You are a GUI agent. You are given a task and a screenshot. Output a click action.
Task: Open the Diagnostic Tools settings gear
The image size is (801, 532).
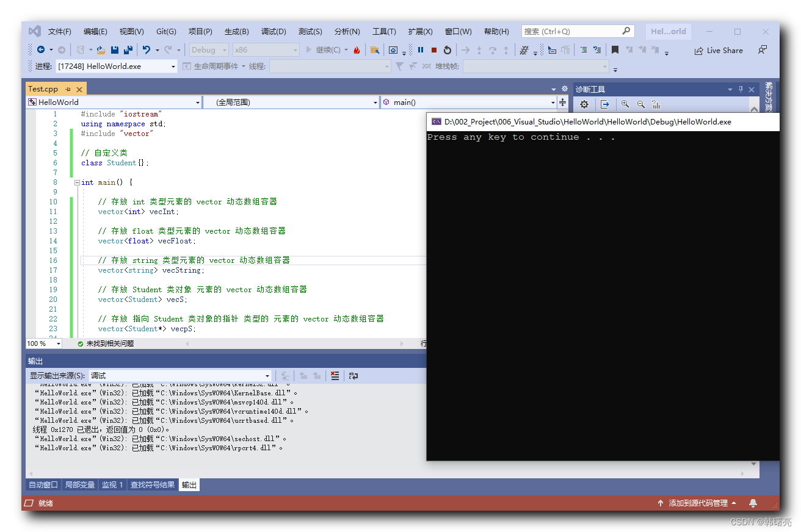(x=584, y=104)
